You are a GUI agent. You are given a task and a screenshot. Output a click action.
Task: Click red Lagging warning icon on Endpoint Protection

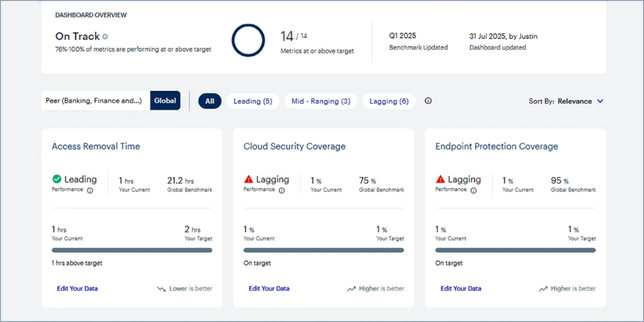click(440, 179)
